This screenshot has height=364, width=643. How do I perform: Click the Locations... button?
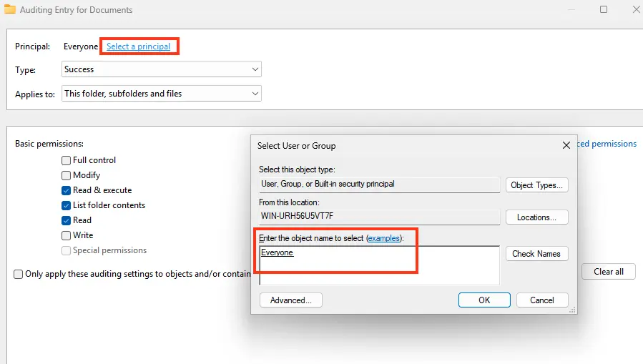coord(536,217)
